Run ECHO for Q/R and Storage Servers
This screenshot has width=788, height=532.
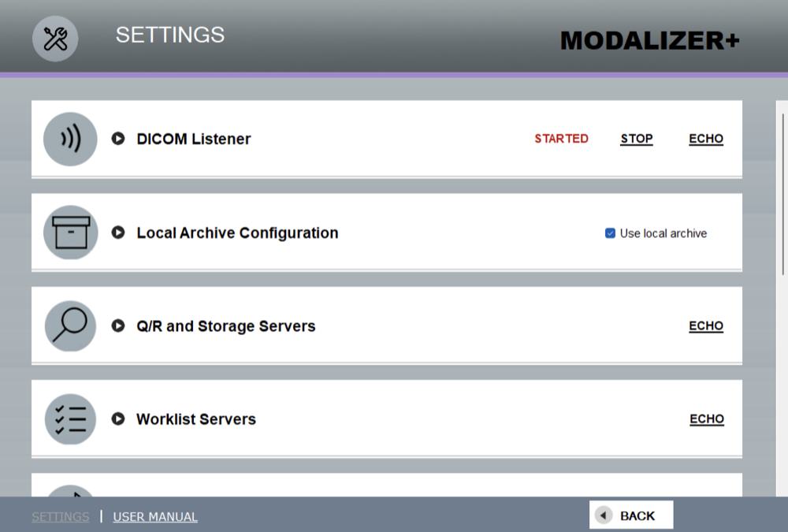pos(706,326)
